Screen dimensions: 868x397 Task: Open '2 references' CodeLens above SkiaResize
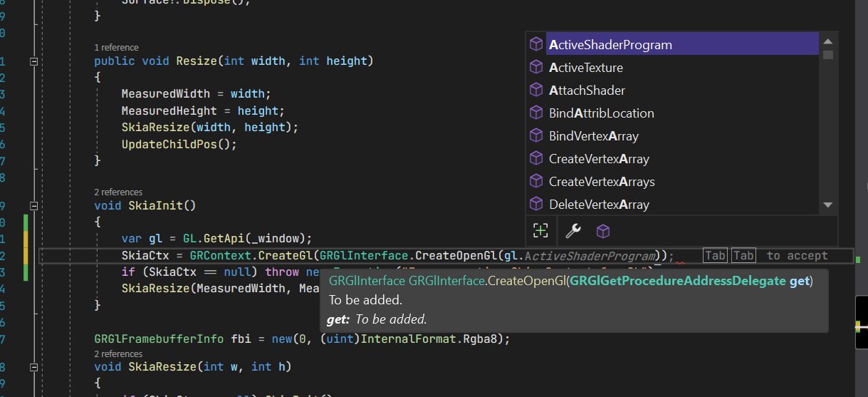[118, 354]
